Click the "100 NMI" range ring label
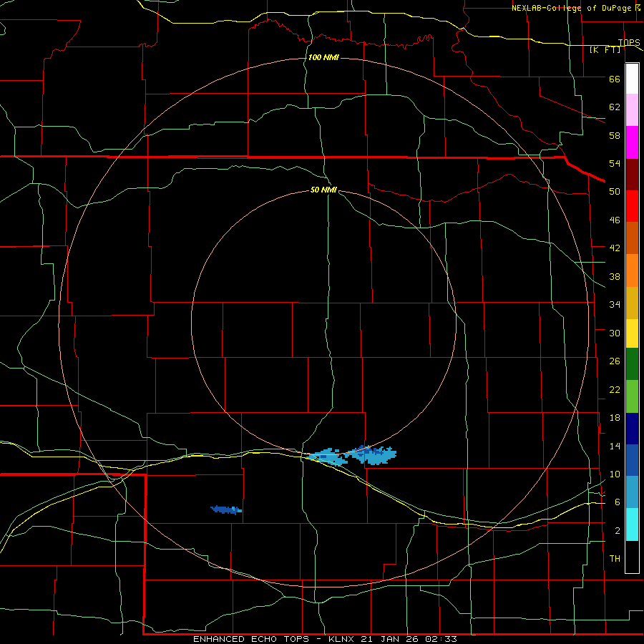 [323, 57]
